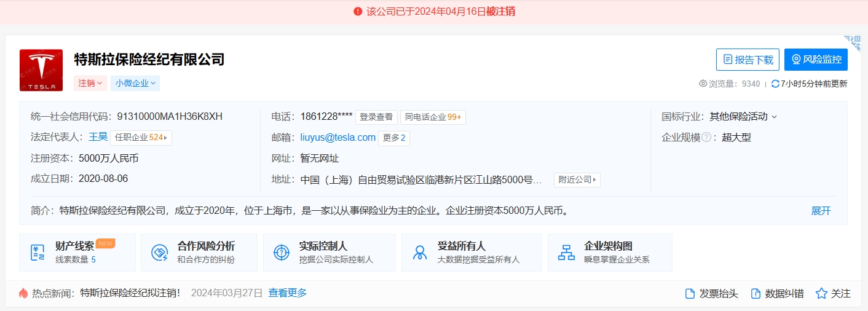
Task: Expand the company intro with 展开
Action: point(821,211)
